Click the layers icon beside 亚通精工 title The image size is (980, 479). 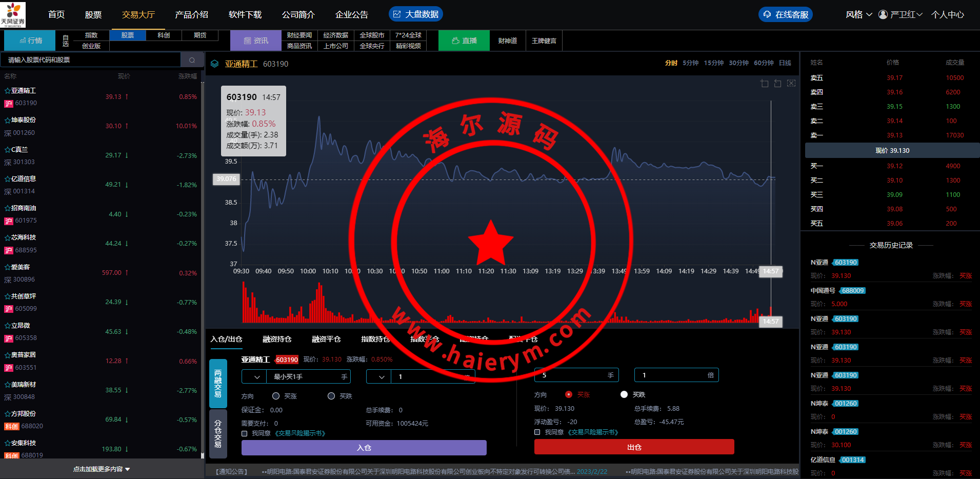pyautogui.click(x=215, y=64)
